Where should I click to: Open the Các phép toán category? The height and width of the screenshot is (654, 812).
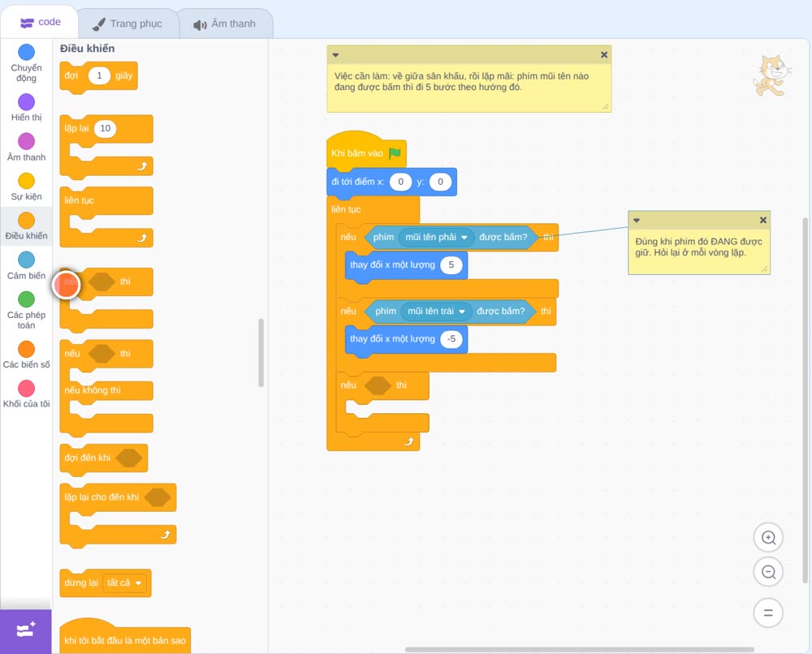[x=27, y=310]
